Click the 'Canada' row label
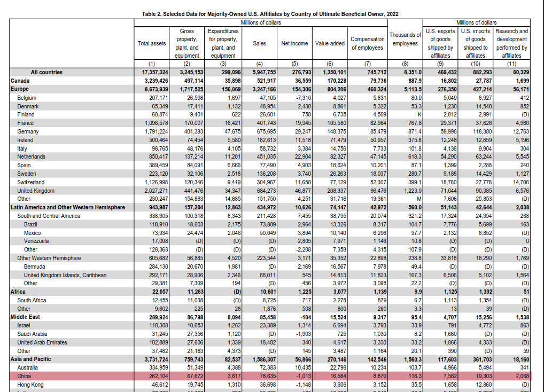 pos(20,81)
